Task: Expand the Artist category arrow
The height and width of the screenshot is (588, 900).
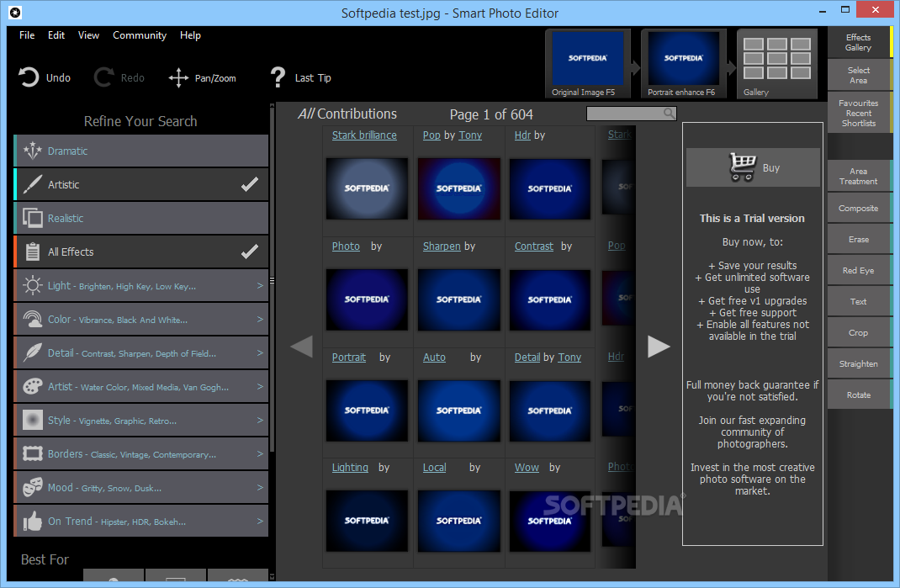Action: tap(260, 386)
